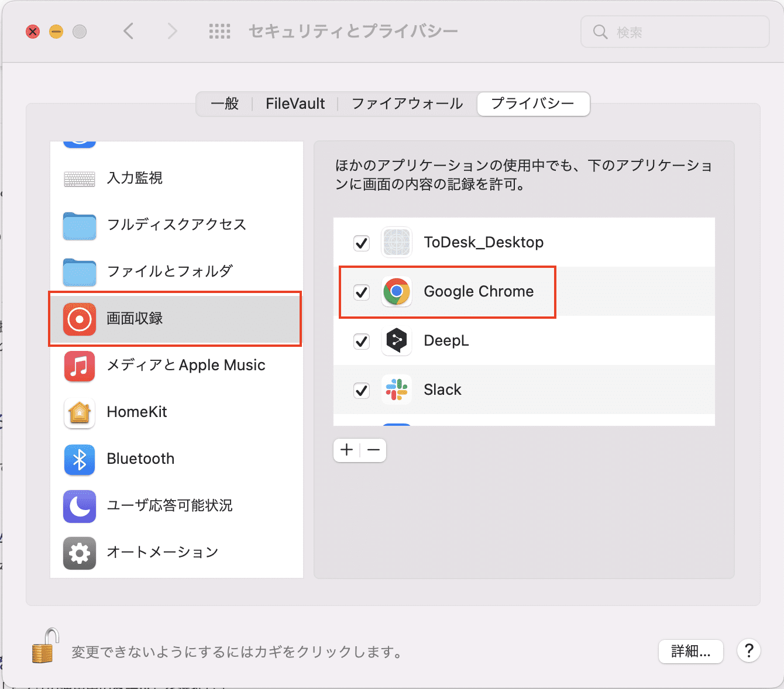Uncheck the DeepL checkbox
The height and width of the screenshot is (689, 784).
pos(362,341)
